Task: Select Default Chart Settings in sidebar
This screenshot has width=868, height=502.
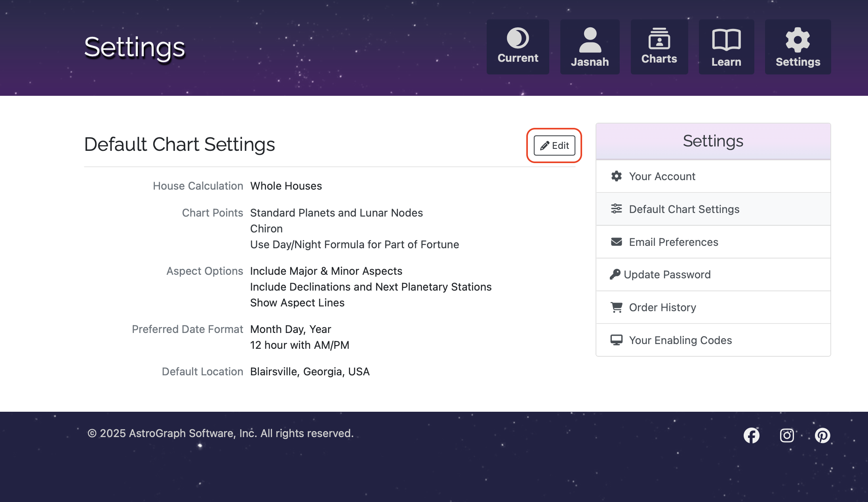Action: coord(684,209)
